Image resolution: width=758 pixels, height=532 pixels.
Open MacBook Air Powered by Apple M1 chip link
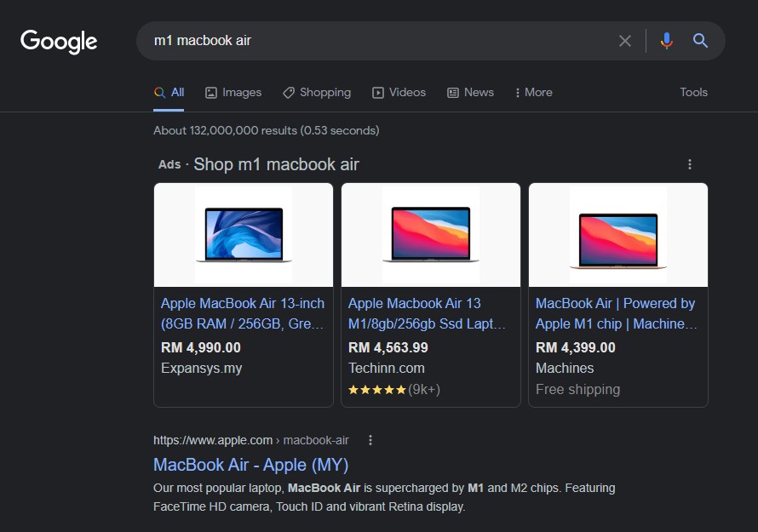(617, 313)
